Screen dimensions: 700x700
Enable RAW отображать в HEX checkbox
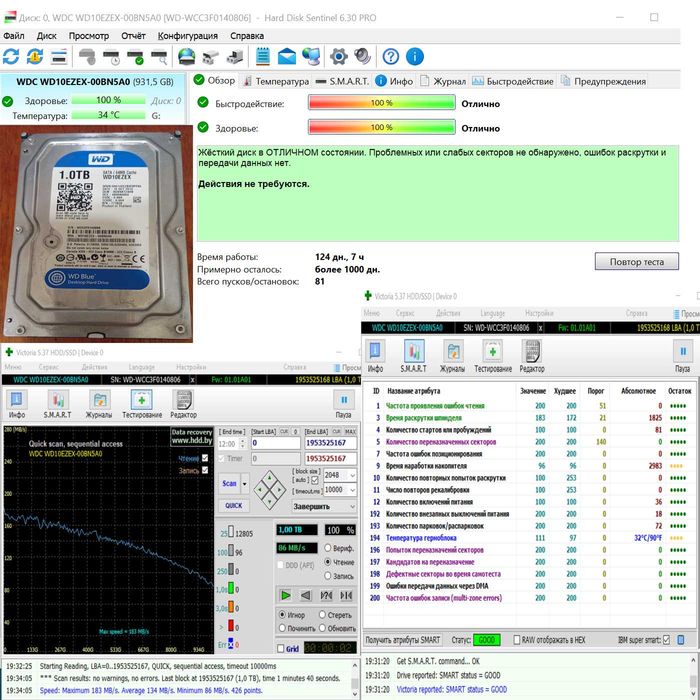[517, 640]
